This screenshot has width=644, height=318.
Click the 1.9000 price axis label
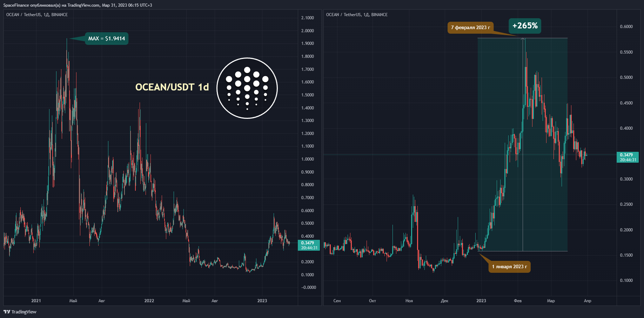click(308, 43)
